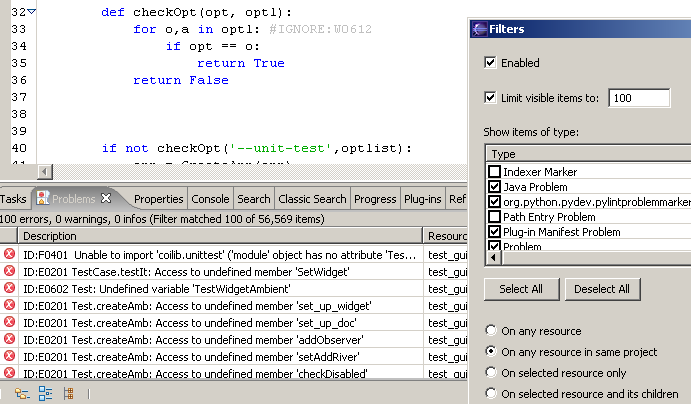The height and width of the screenshot is (404, 691).
Task: Toggle the 'Limit visible items to' checkbox
Action: (490, 98)
